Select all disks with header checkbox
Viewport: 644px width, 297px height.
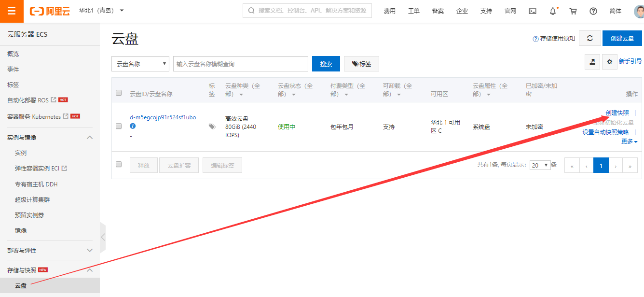tap(119, 93)
